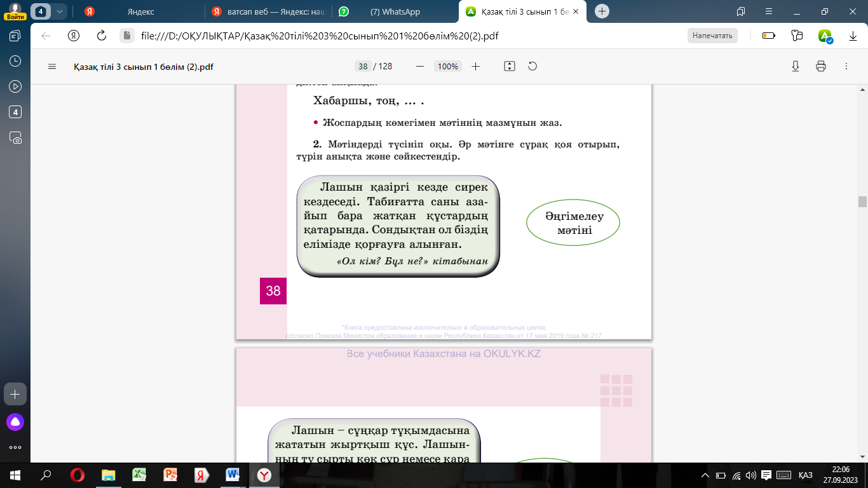
Task: Switch to the Яндекс tab
Action: click(x=139, y=11)
